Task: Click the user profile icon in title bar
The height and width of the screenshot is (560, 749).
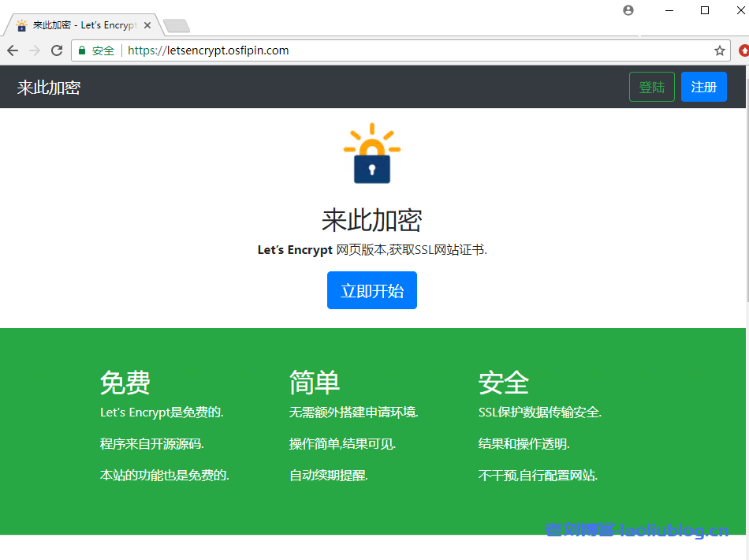Action: click(628, 9)
